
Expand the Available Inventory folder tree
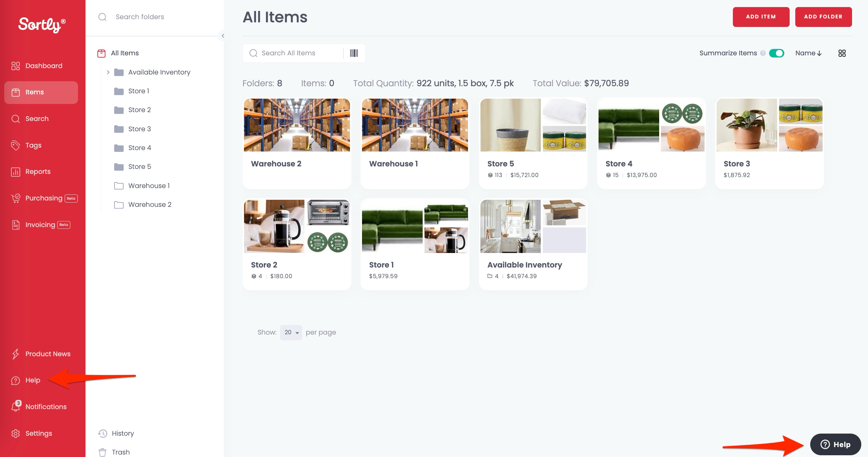[x=108, y=72]
